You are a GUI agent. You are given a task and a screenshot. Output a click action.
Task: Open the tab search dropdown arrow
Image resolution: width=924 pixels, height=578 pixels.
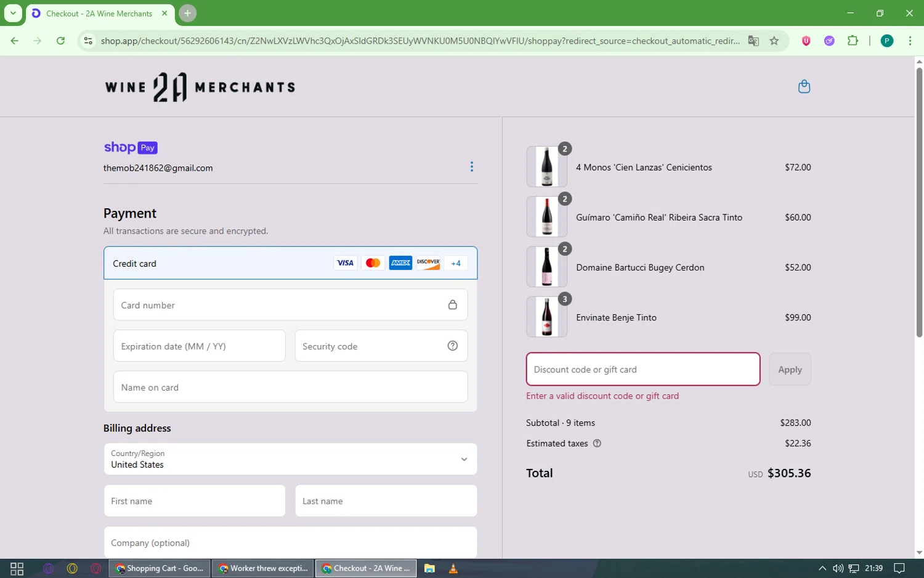(13, 13)
